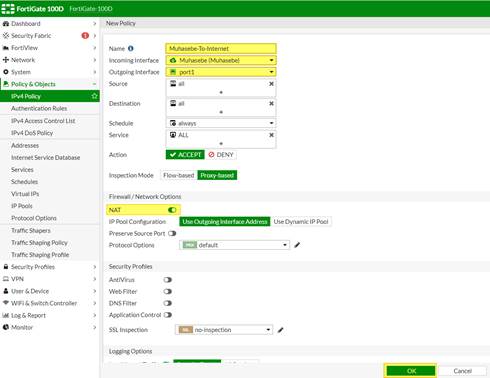Choose Use Outgoing Interface Address

(x=225, y=222)
